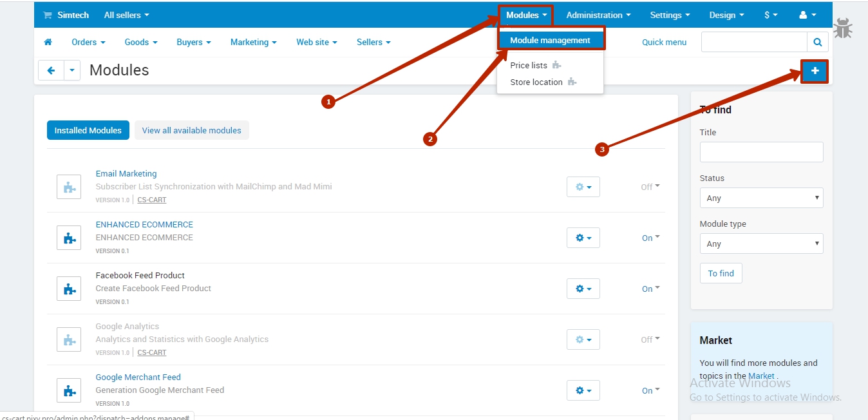Click the search magnifier icon

(817, 43)
